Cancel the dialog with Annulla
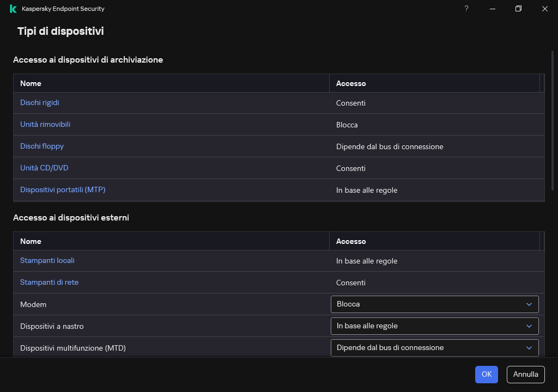 click(x=525, y=375)
